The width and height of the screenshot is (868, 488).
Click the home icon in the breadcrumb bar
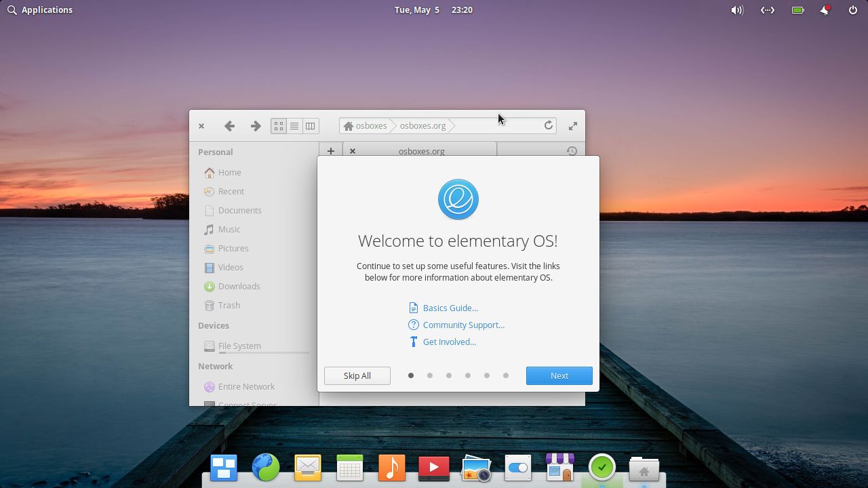click(x=348, y=125)
